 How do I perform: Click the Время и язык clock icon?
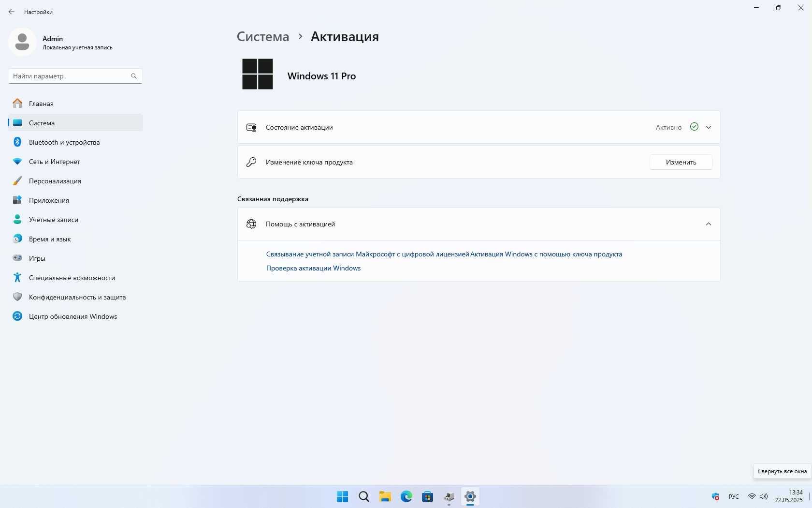(17, 239)
